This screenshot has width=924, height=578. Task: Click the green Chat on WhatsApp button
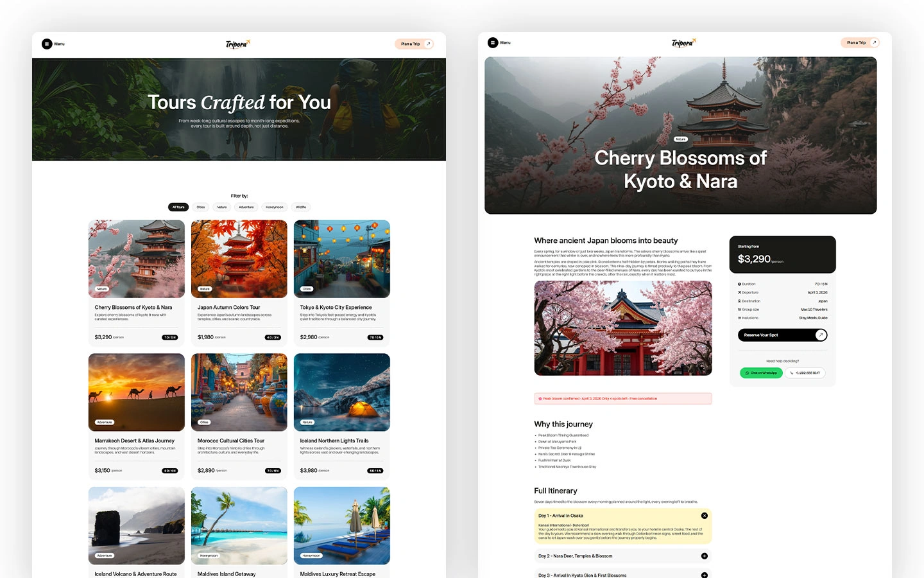pos(761,372)
